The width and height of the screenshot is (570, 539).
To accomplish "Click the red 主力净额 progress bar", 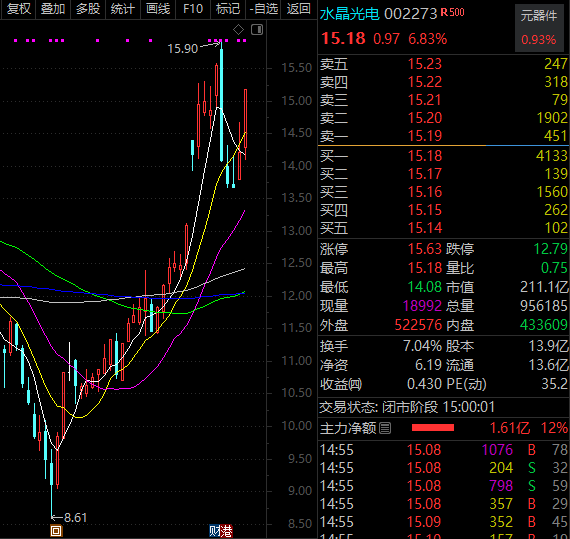I will (433, 428).
